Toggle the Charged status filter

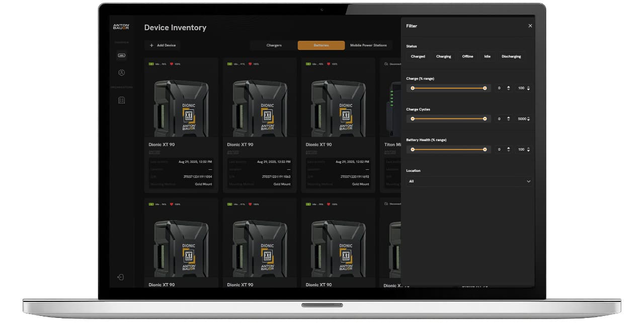pyautogui.click(x=417, y=56)
